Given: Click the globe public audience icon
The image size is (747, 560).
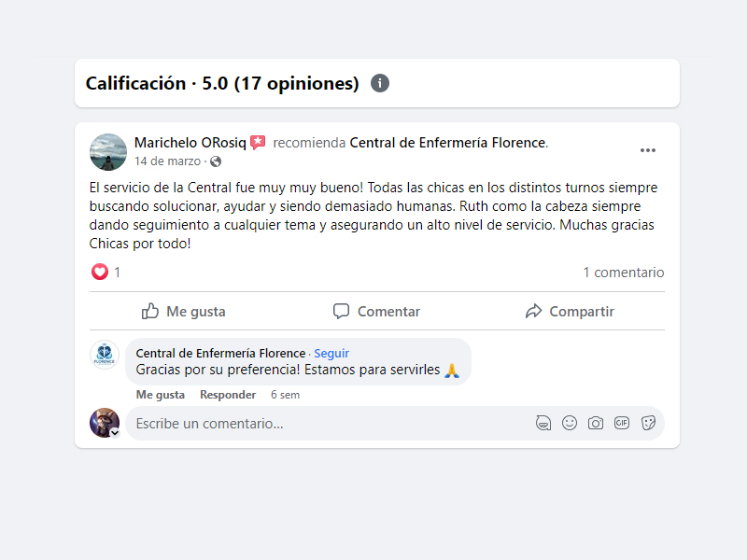Looking at the screenshot, I should coord(216,161).
